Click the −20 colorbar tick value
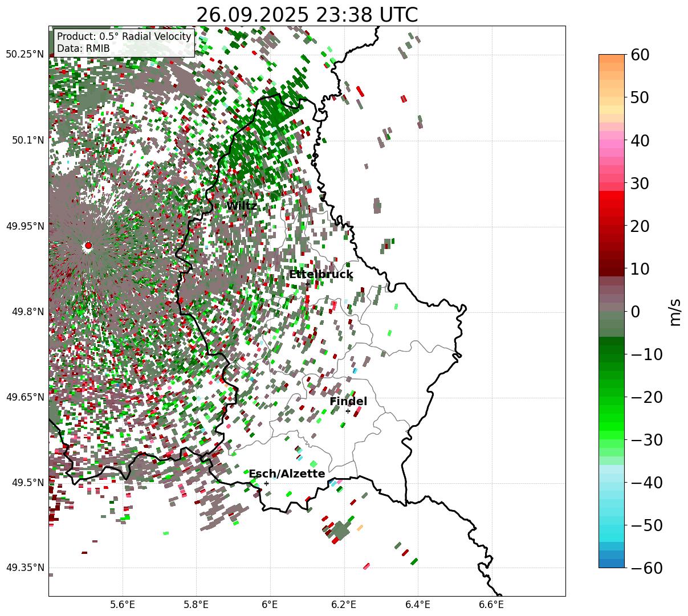Image resolution: width=688 pixels, height=616 pixels. [646, 397]
